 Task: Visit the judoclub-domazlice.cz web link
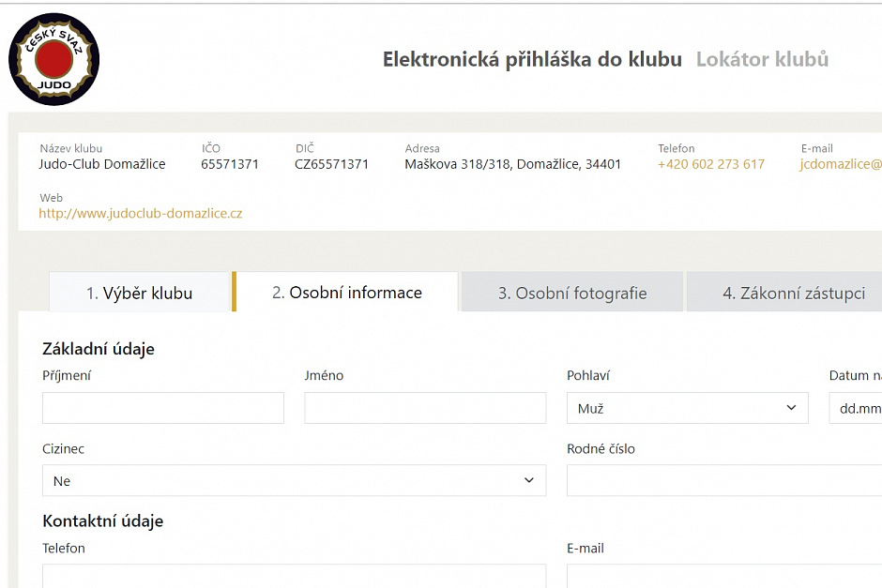click(141, 214)
